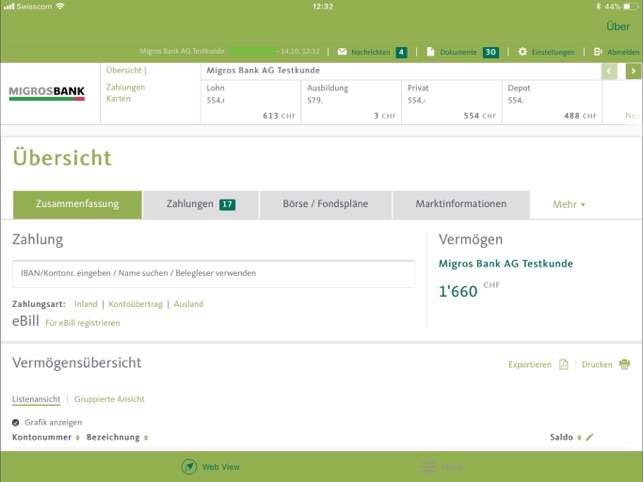Open the Börse / Fondspläne tab
The image size is (643, 482).
click(x=326, y=204)
